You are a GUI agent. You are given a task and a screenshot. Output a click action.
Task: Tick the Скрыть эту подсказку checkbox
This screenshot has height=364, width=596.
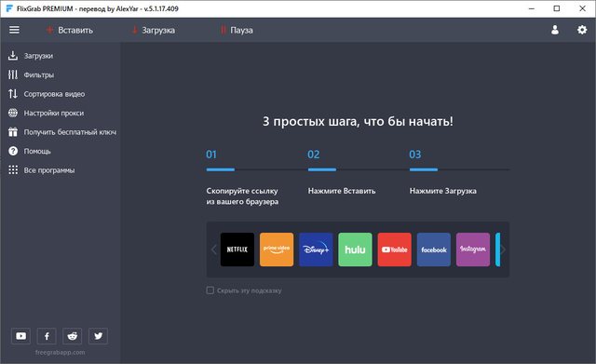coord(210,290)
